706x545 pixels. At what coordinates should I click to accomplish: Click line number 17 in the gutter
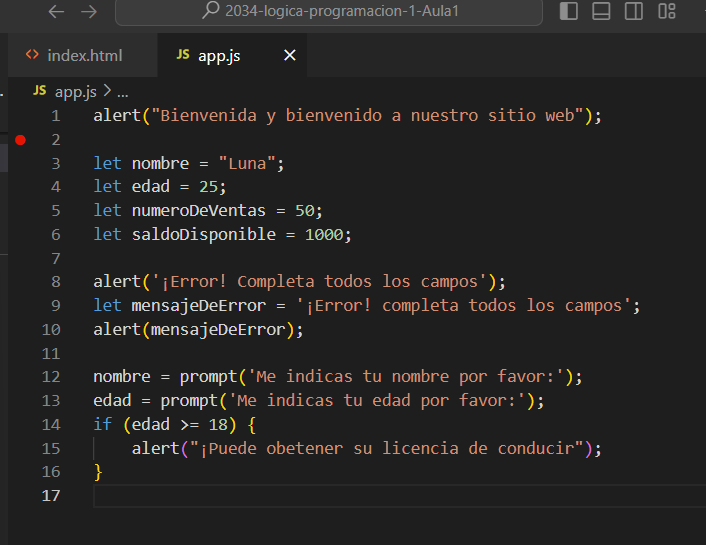(x=51, y=495)
